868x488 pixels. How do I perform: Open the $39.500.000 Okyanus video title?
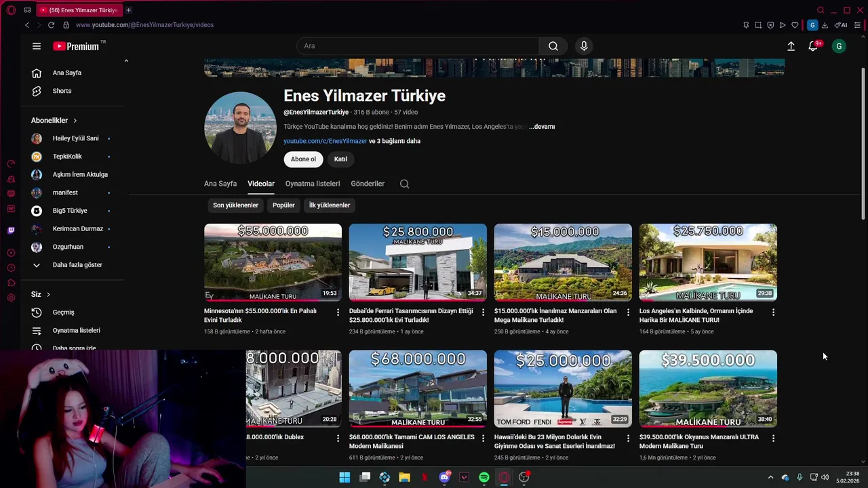coord(699,442)
